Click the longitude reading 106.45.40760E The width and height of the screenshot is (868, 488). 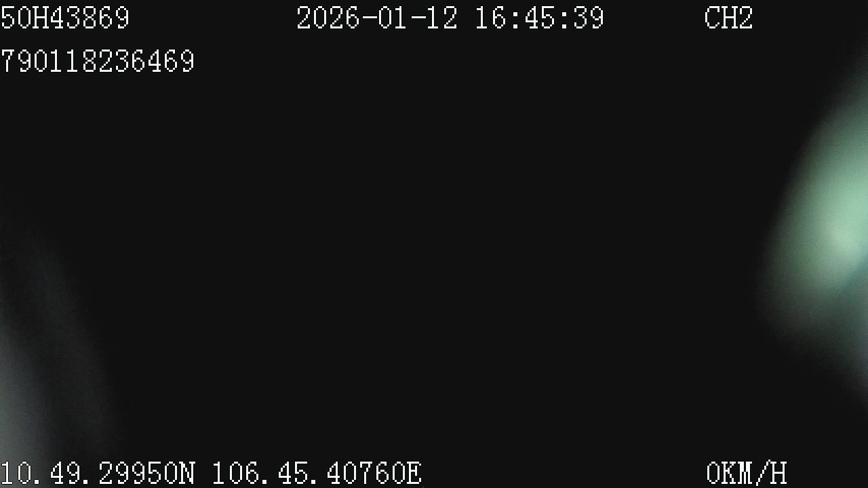click(317, 474)
